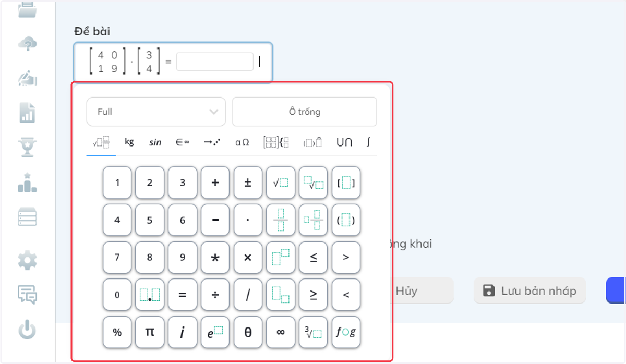Screen dimensions: 626x364
Task: Insert the mixed number fraction template
Action: click(314, 220)
